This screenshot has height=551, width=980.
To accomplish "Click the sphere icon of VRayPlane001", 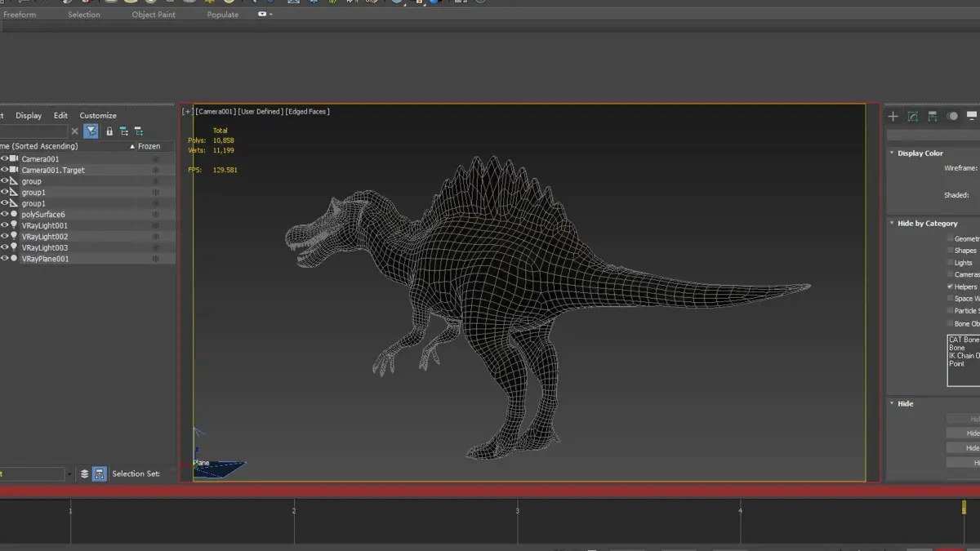I will (14, 258).
